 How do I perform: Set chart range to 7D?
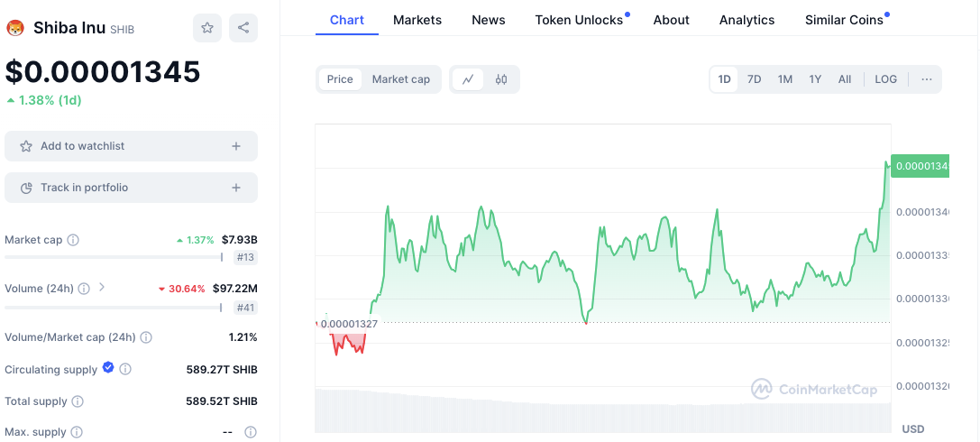(x=755, y=79)
